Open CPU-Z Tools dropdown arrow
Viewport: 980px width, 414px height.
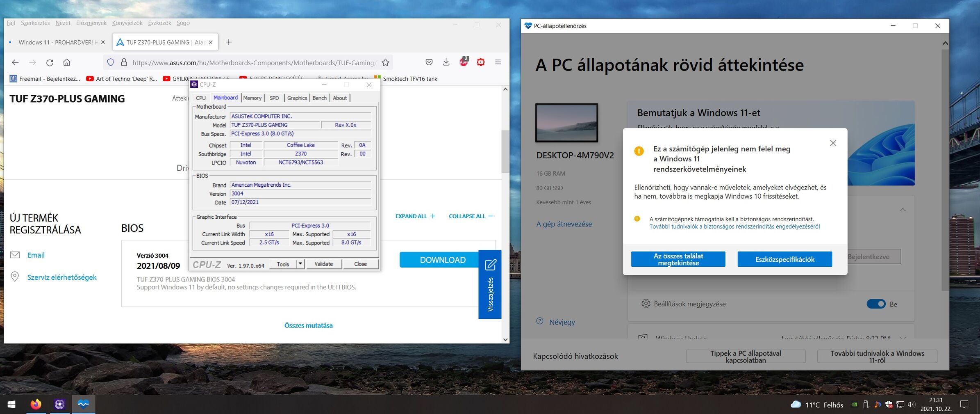[x=300, y=264]
